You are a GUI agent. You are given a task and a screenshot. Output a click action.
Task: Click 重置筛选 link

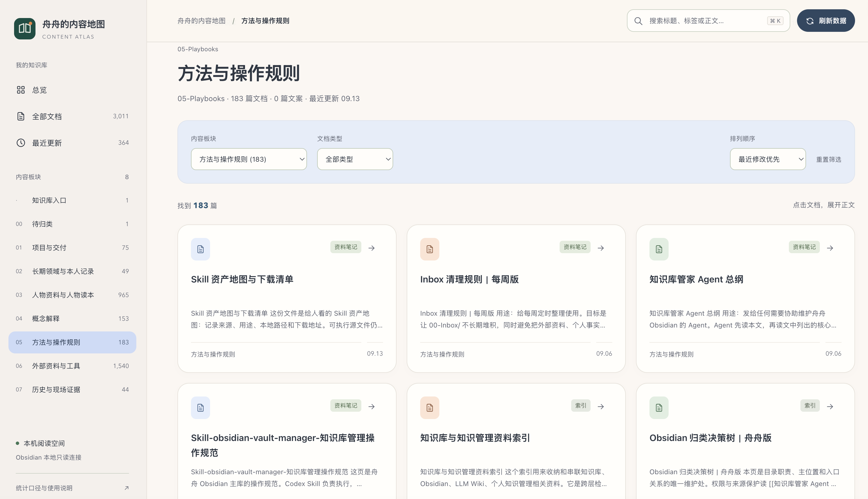(x=829, y=159)
